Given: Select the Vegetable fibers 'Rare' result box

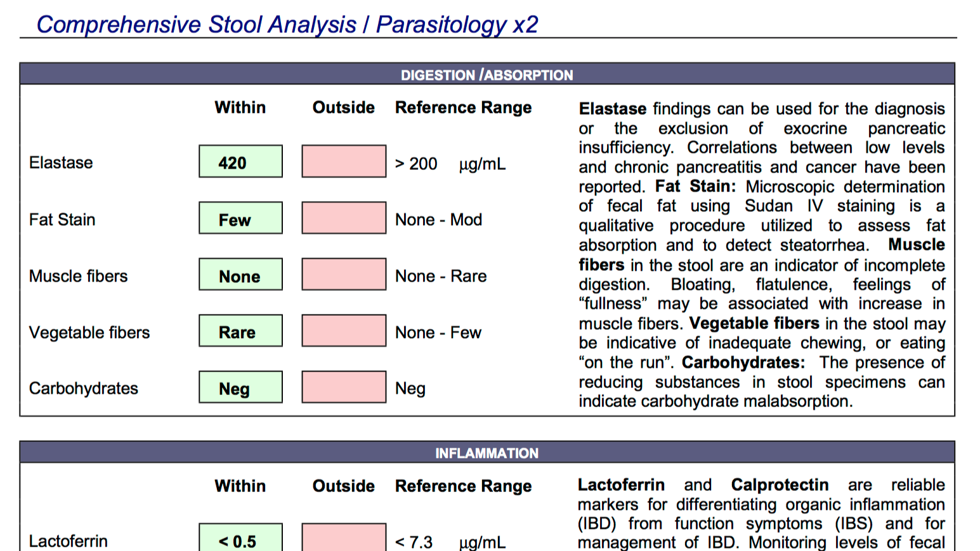Looking at the screenshot, I should pyautogui.click(x=240, y=330).
